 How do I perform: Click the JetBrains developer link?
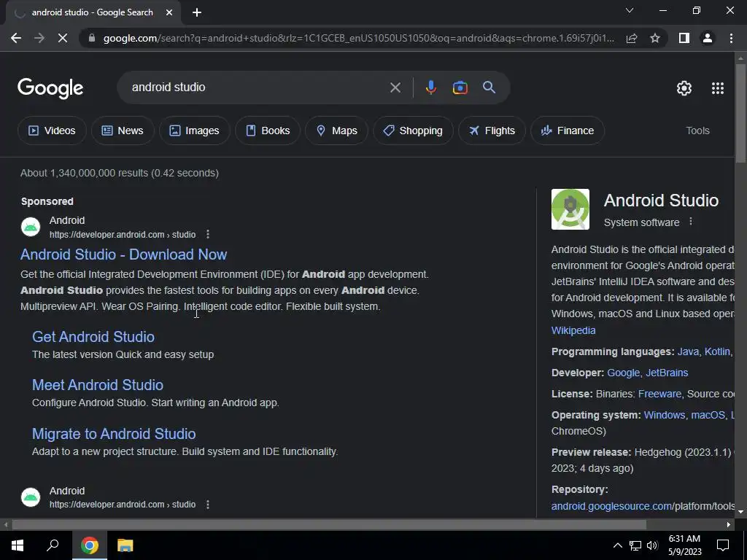pos(667,373)
